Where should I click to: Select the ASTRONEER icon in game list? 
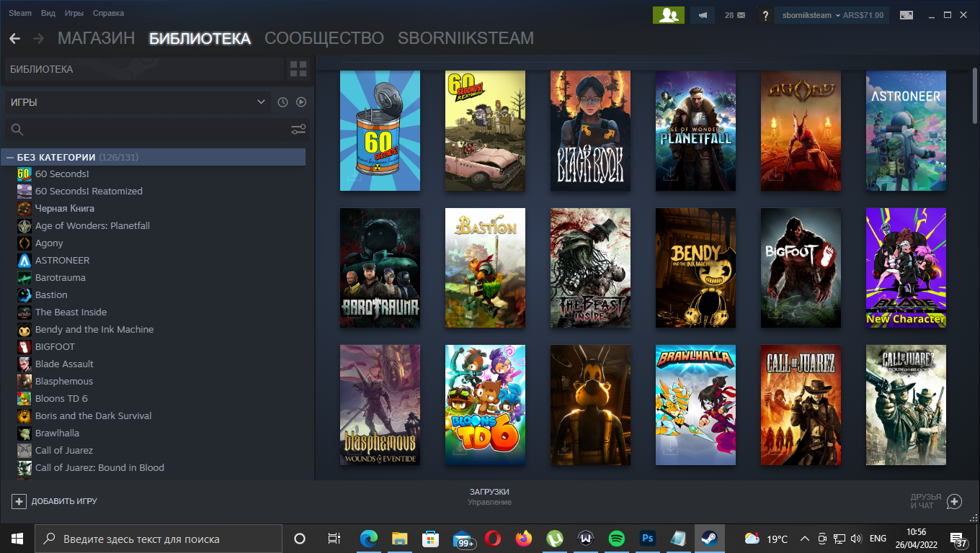[24, 260]
